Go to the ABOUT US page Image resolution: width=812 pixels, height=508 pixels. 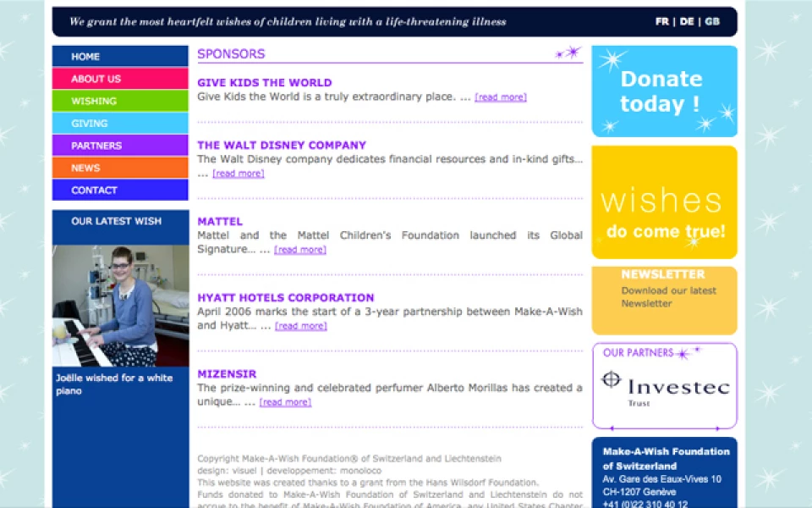[120, 79]
